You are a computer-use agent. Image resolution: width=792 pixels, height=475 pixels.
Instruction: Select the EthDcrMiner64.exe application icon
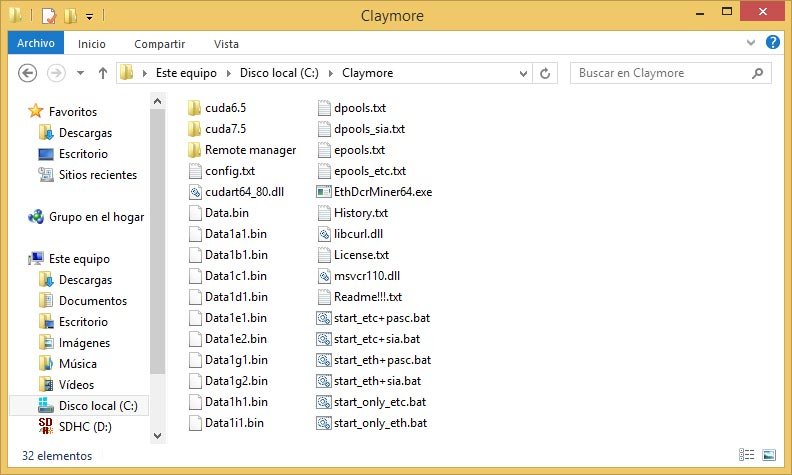click(324, 192)
